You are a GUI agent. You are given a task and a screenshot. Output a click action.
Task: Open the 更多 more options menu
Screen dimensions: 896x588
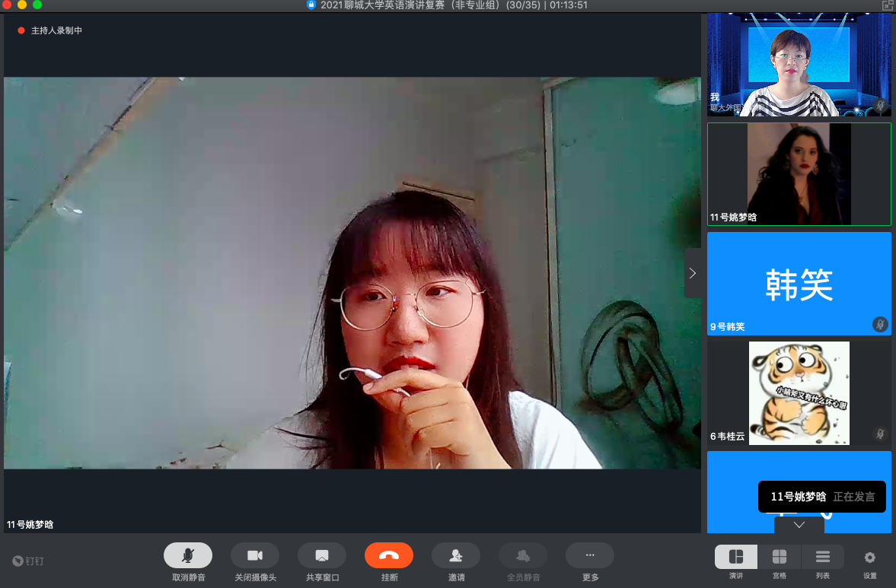tap(590, 556)
